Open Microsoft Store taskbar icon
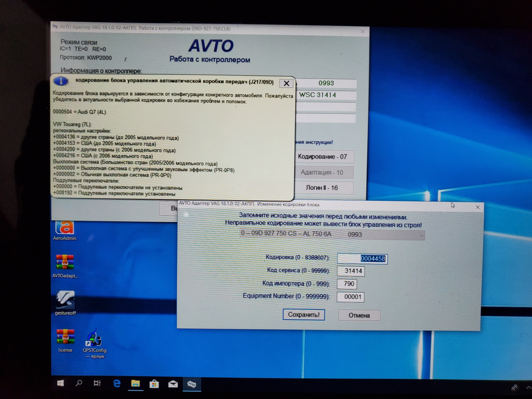The image size is (532, 399). pos(154,384)
